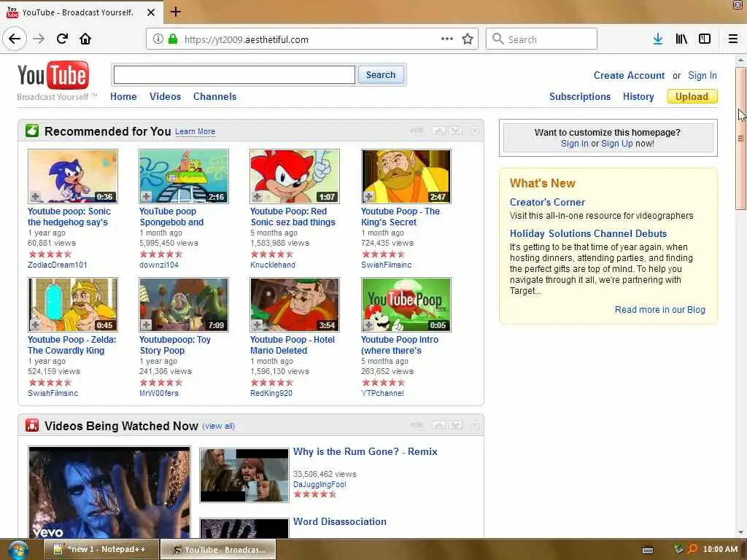Image resolution: width=747 pixels, height=560 pixels.
Task: Add Hotel Mario Deleted video to queue
Action: click(258, 324)
